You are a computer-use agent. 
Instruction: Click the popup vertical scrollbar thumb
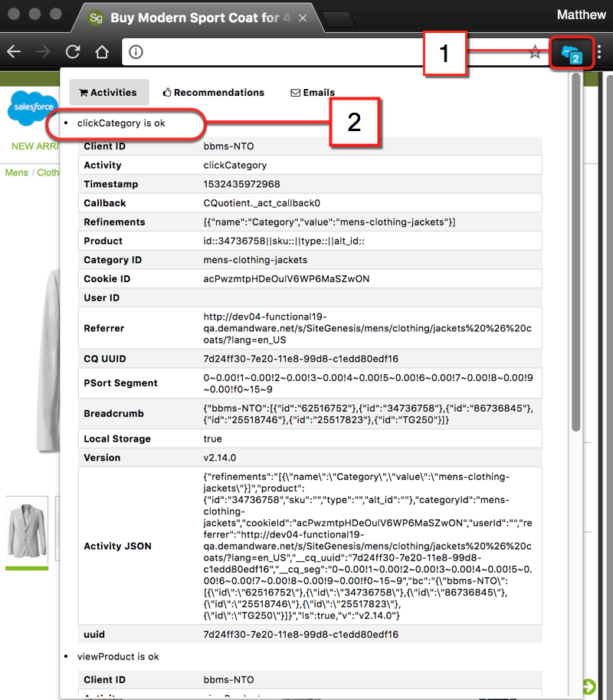576,252
